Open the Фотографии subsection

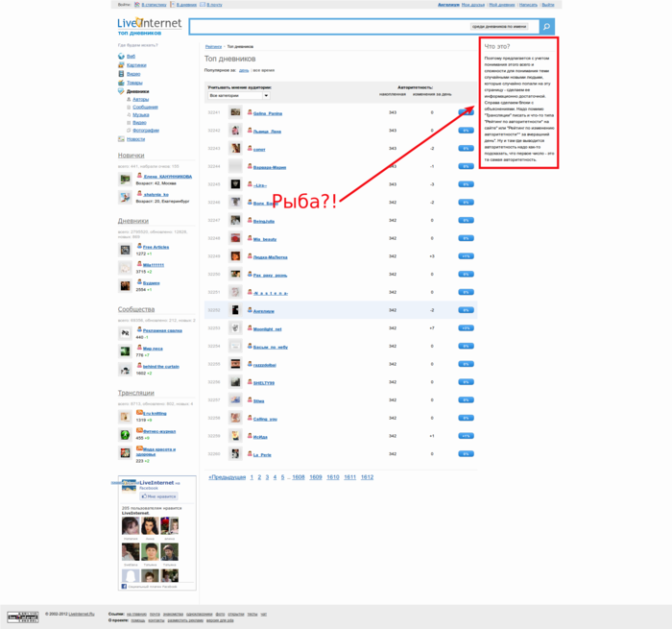(146, 131)
